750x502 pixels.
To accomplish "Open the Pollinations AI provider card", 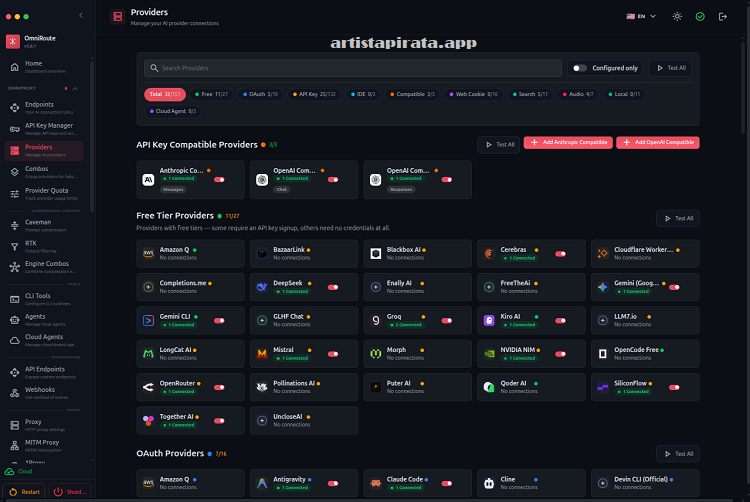I will 304,387.
